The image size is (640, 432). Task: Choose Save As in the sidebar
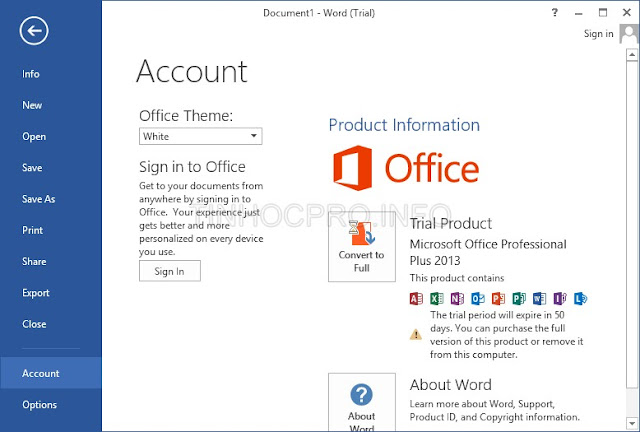pyautogui.click(x=38, y=199)
